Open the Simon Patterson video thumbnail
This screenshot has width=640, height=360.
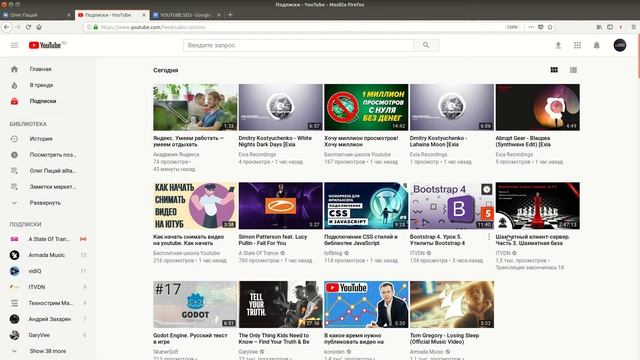point(280,206)
